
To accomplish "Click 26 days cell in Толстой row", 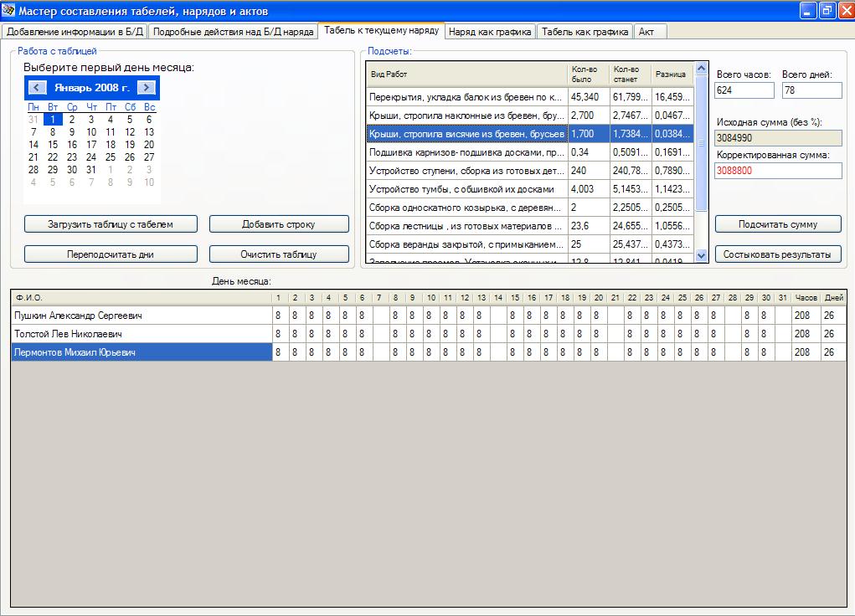I will click(834, 334).
